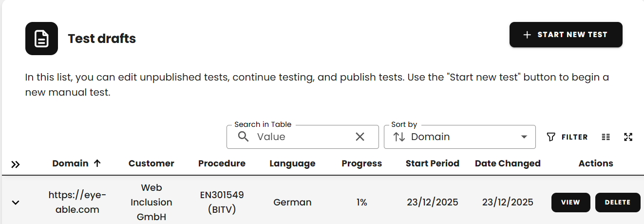This screenshot has width=644, height=224.
Task: Expand the eye-able.com row
Action: [x=16, y=202]
